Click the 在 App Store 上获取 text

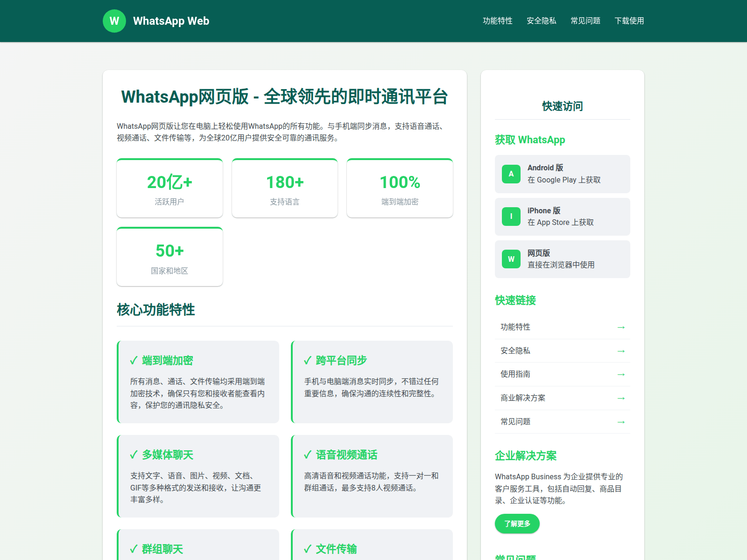[x=561, y=223]
